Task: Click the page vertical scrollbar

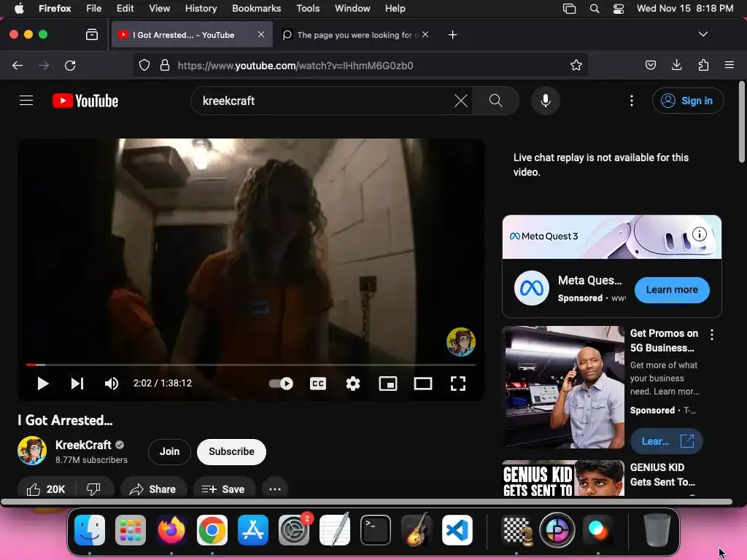Action: (741, 122)
